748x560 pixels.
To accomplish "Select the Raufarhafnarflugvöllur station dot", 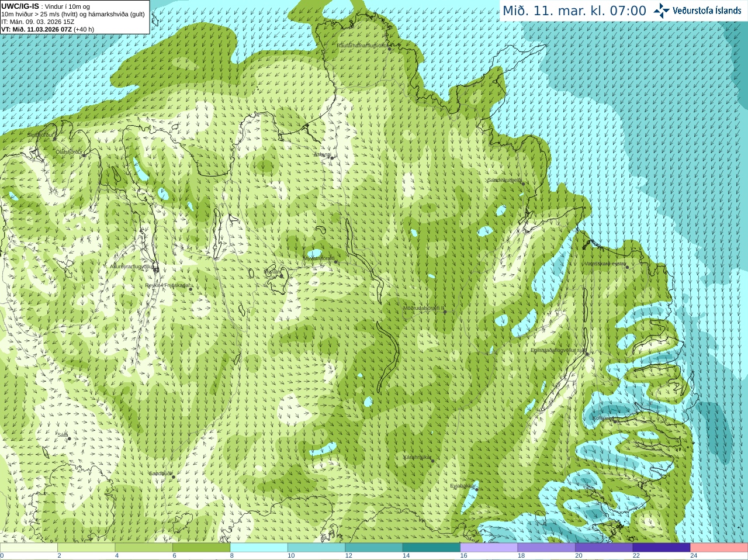I will [x=390, y=49].
